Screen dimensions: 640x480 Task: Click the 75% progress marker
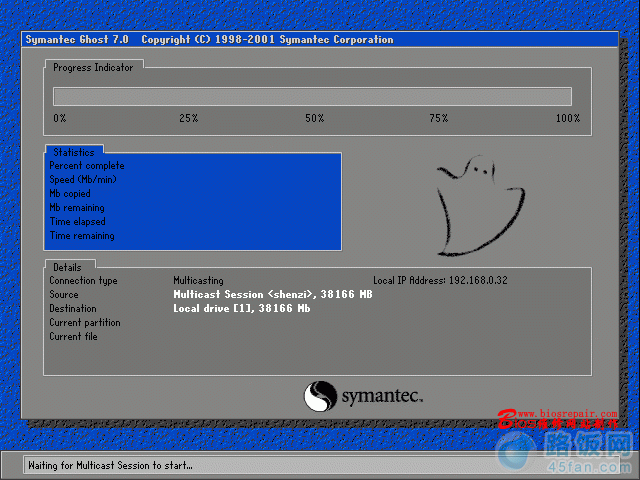click(439, 118)
